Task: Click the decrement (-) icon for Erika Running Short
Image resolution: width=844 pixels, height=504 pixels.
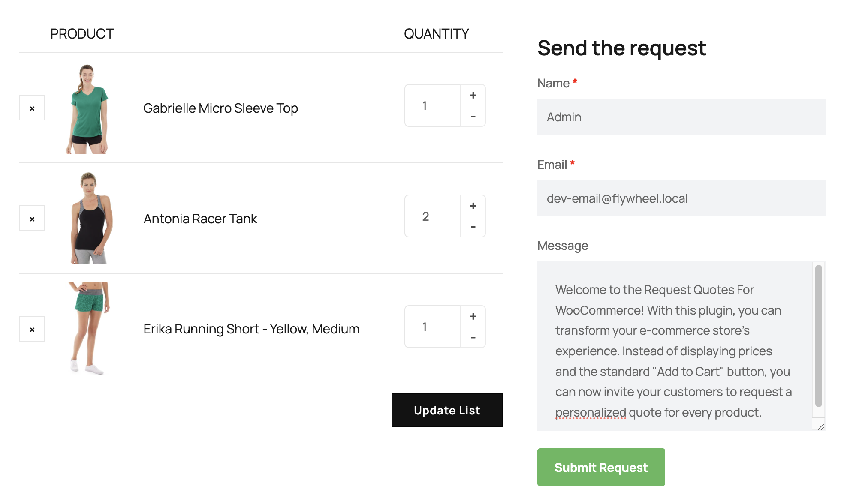Action: pos(473,337)
